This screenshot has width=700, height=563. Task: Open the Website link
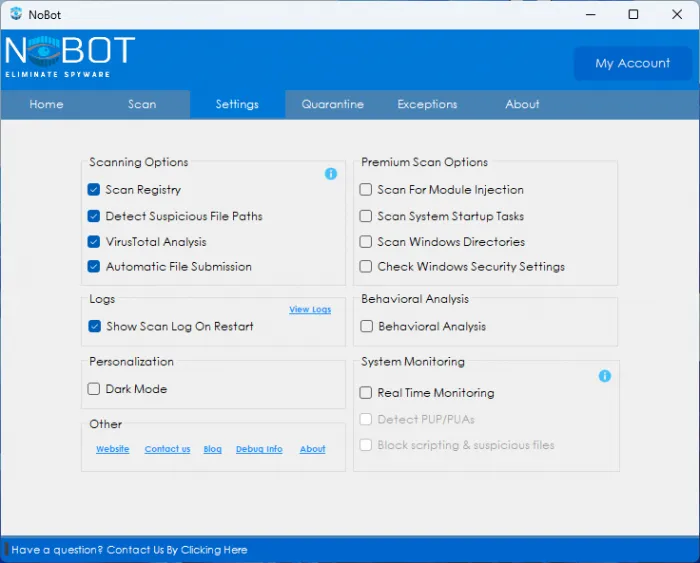(x=112, y=449)
